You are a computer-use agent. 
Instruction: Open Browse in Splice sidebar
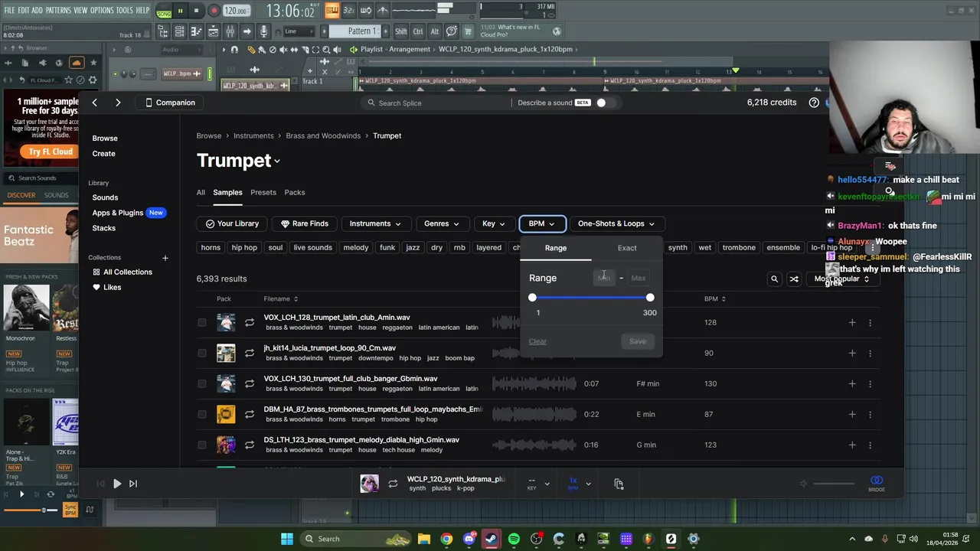pyautogui.click(x=105, y=139)
